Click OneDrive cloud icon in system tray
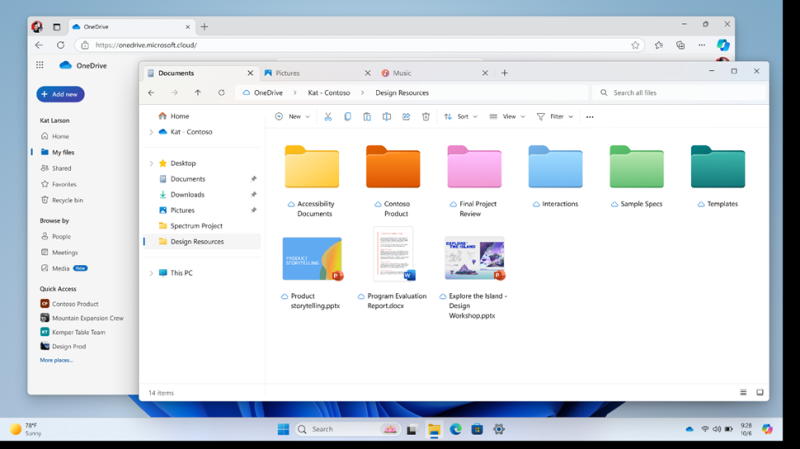This screenshot has height=449, width=800. (x=689, y=429)
